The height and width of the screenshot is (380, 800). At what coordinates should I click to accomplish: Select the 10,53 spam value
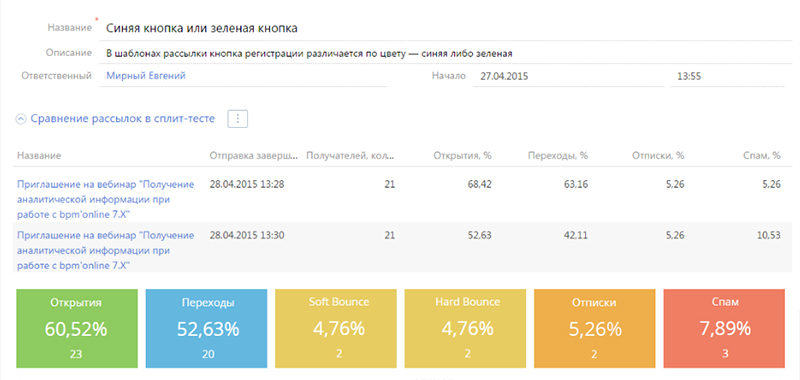click(x=769, y=235)
